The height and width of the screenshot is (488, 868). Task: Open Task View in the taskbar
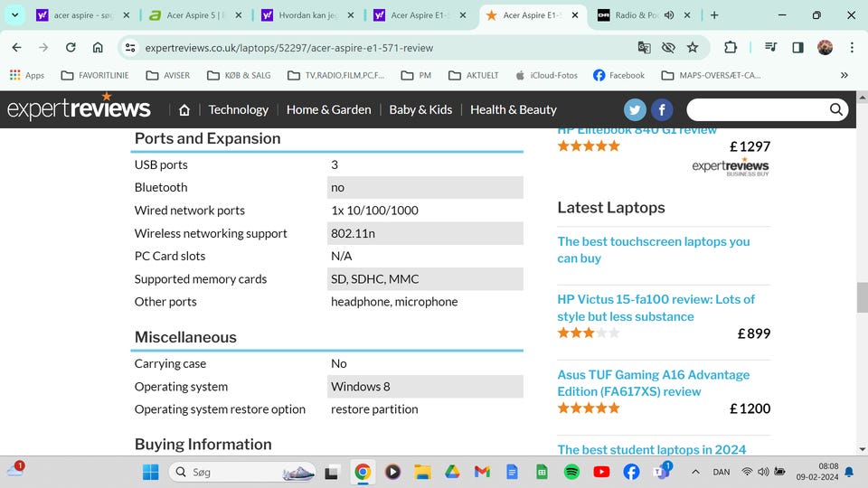click(x=331, y=472)
